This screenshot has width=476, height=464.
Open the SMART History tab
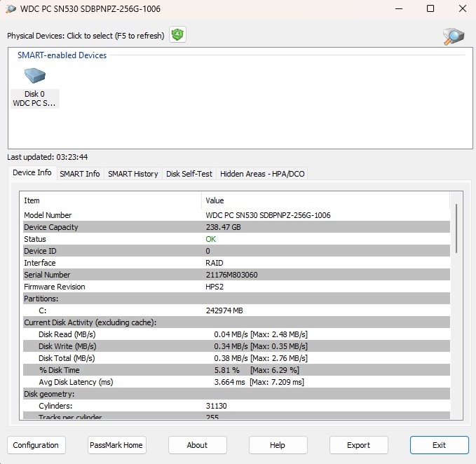click(x=132, y=174)
